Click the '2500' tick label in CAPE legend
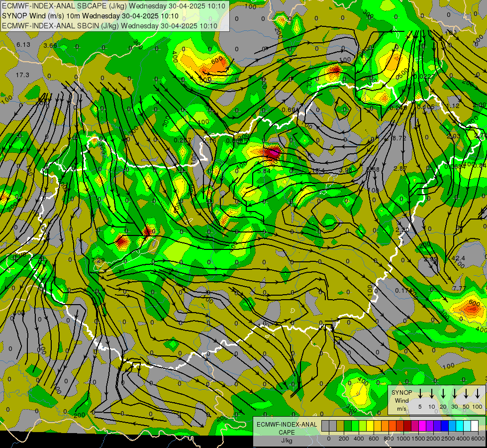 [448, 439]
